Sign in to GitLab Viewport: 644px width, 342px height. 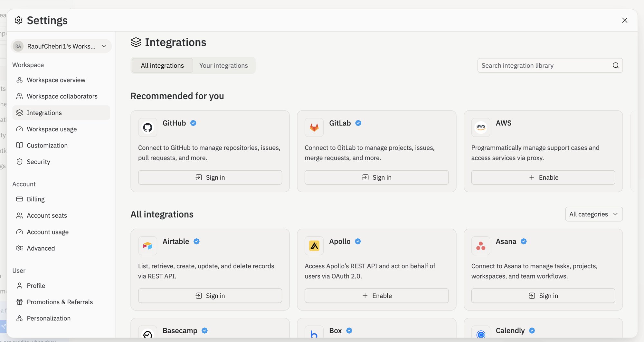pyautogui.click(x=377, y=177)
